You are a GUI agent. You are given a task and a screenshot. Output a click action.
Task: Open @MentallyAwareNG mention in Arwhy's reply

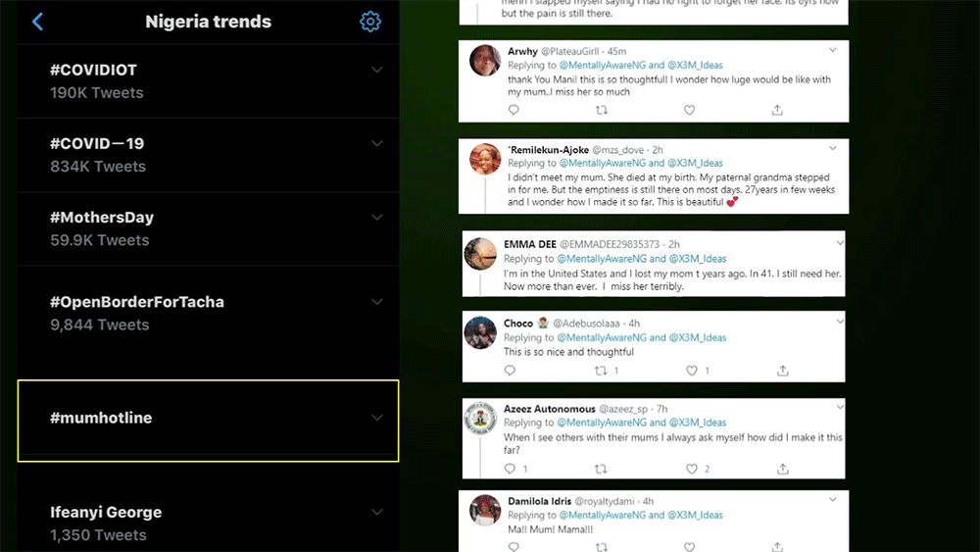tap(603, 65)
